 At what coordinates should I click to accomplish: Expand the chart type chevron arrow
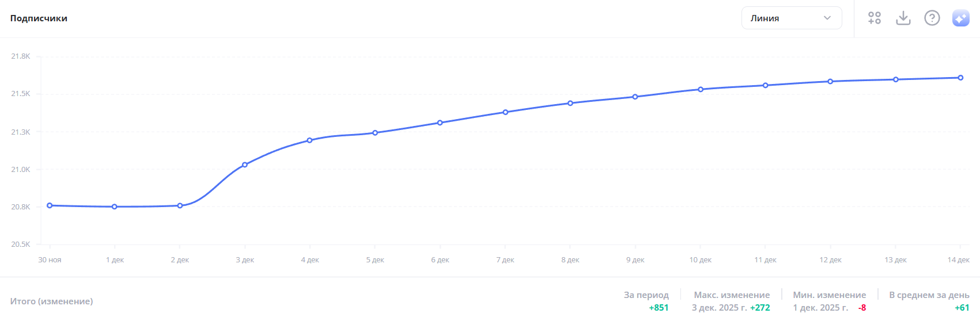(x=827, y=18)
